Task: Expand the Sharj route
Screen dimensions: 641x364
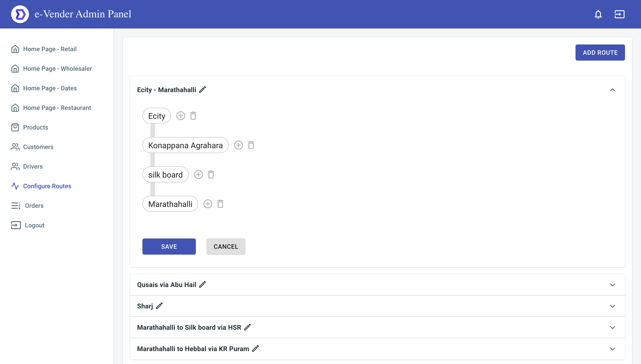Action: pyautogui.click(x=612, y=306)
